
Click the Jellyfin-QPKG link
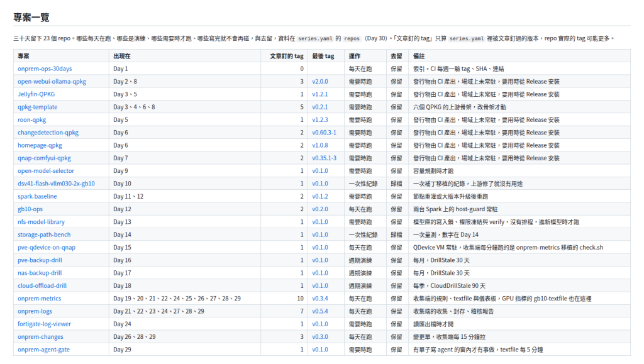point(36,94)
